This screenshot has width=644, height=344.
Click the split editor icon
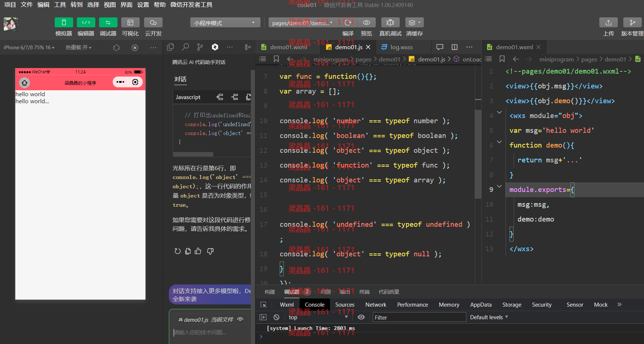pyautogui.click(x=454, y=47)
